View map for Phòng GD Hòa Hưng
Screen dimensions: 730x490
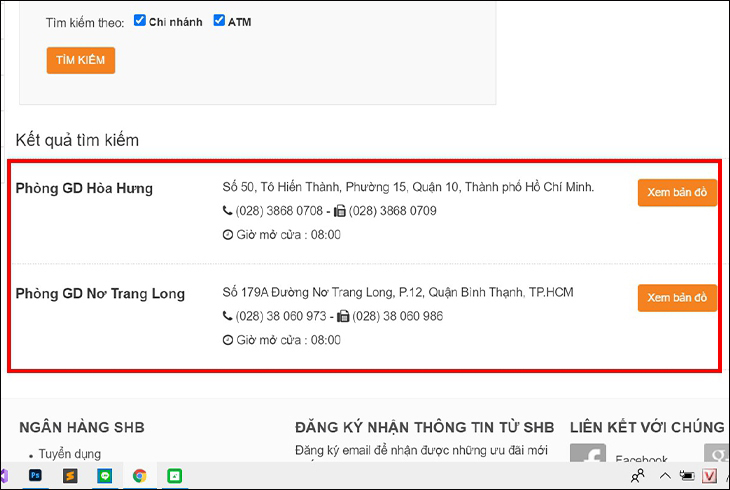[677, 193]
